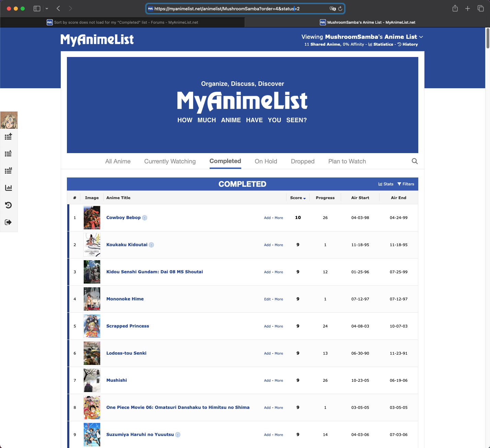Click air start date 07-12-97
This screenshot has height=448, width=490.
(360, 299)
